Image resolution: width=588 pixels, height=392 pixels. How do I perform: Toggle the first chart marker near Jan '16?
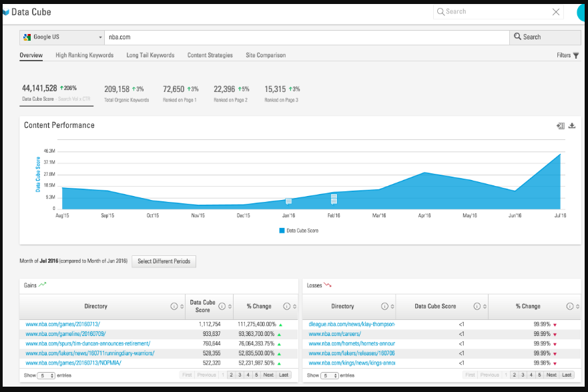coord(288,200)
